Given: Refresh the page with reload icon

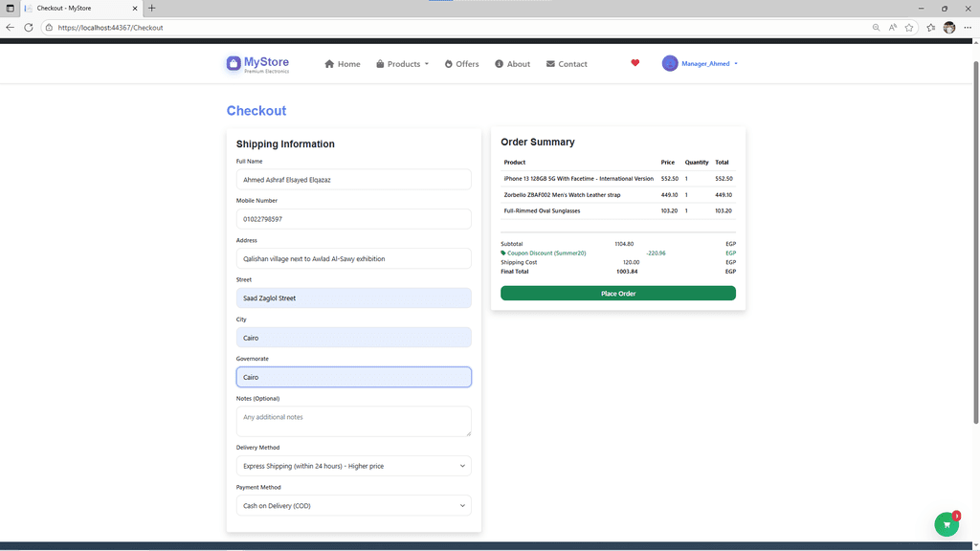Looking at the screenshot, I should point(29,28).
